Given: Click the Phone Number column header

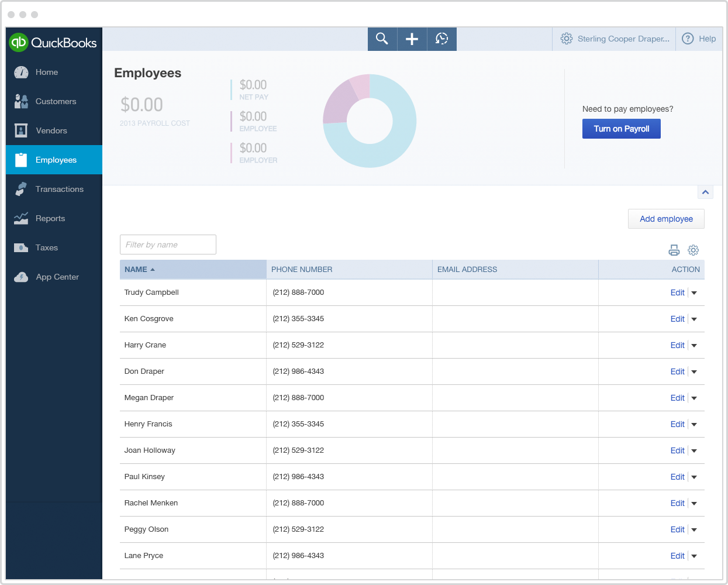Looking at the screenshot, I should [349, 270].
